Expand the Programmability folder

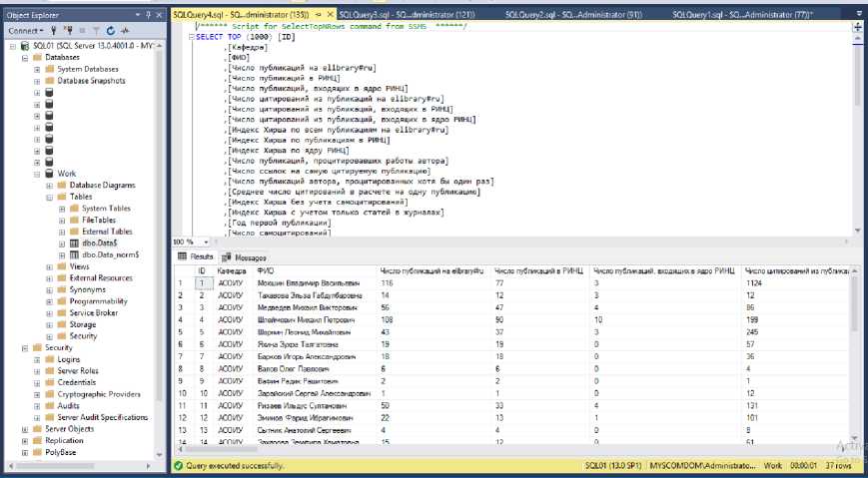pyautogui.click(x=50, y=300)
